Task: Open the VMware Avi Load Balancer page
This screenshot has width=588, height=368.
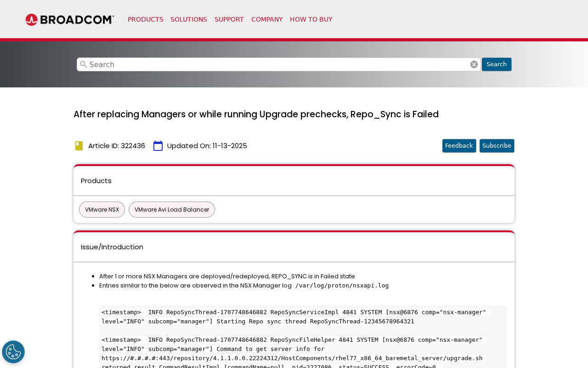Action: (x=171, y=209)
